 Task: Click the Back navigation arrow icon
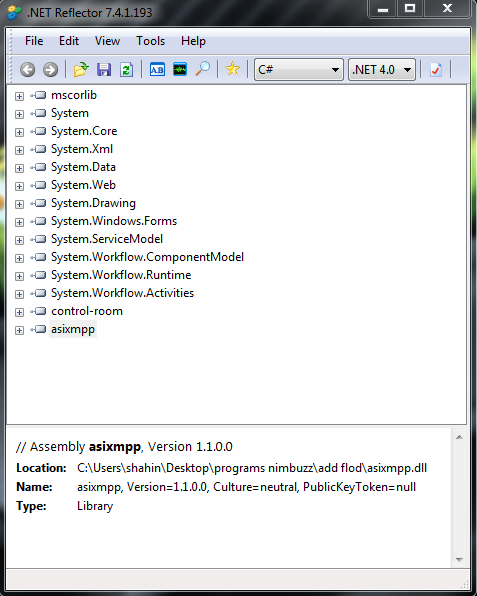(x=27, y=70)
